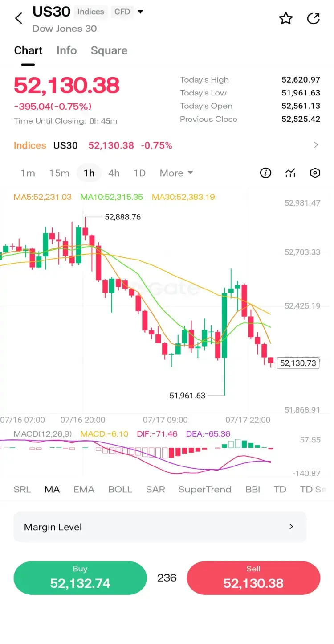Select the 1h timeframe
The height and width of the screenshot is (644, 334).
pos(89,173)
